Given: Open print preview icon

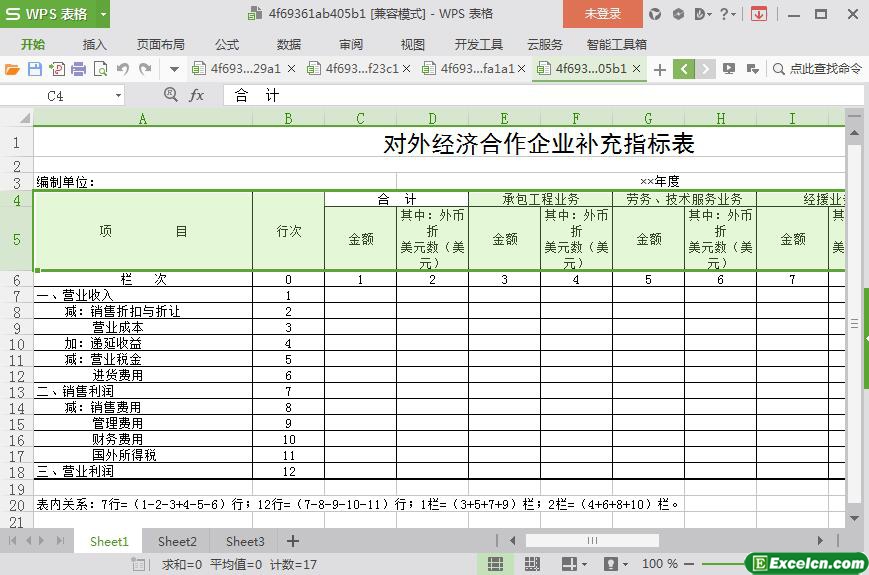Looking at the screenshot, I should point(101,69).
